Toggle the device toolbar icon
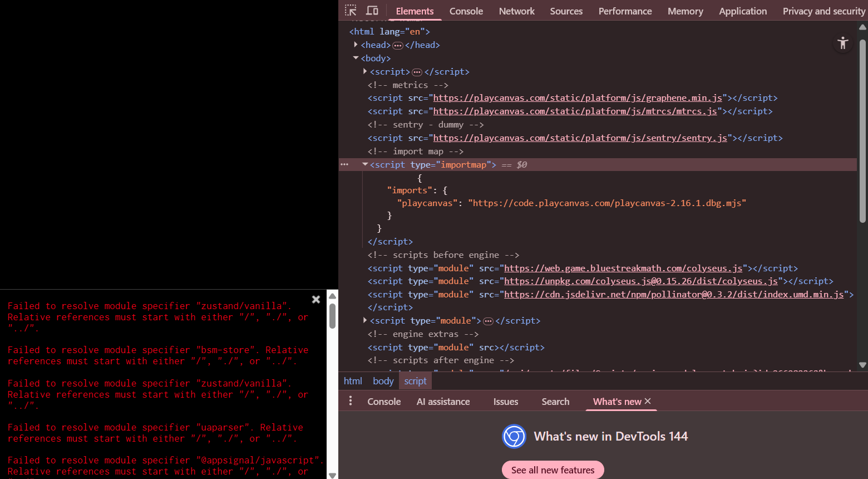 372,11
